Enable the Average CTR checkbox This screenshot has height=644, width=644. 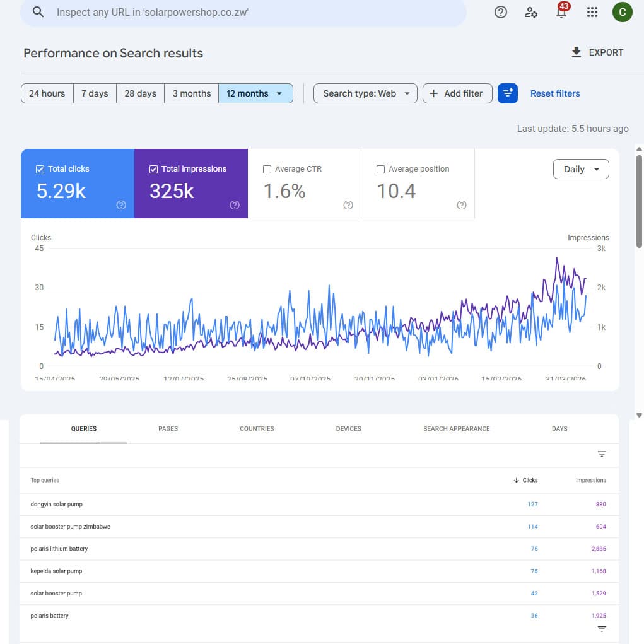click(267, 169)
